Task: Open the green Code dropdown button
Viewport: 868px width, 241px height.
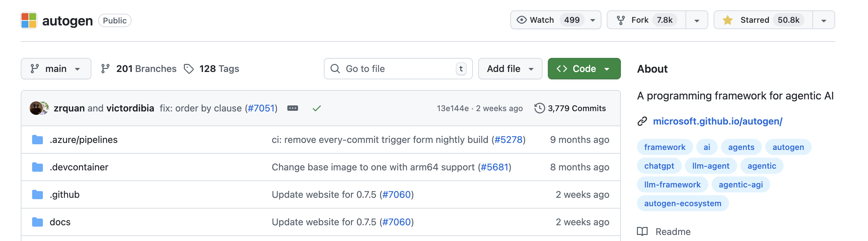Action: point(584,69)
